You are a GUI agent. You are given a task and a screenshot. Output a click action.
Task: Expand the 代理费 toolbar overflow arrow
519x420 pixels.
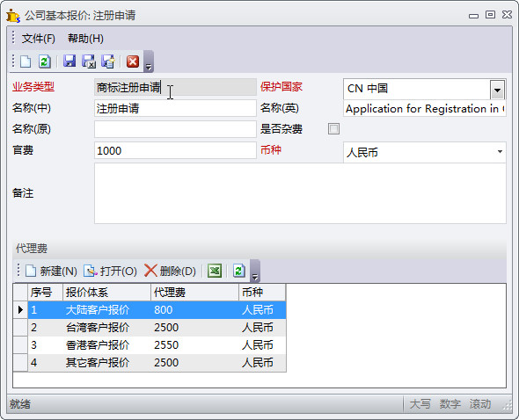coord(254,271)
